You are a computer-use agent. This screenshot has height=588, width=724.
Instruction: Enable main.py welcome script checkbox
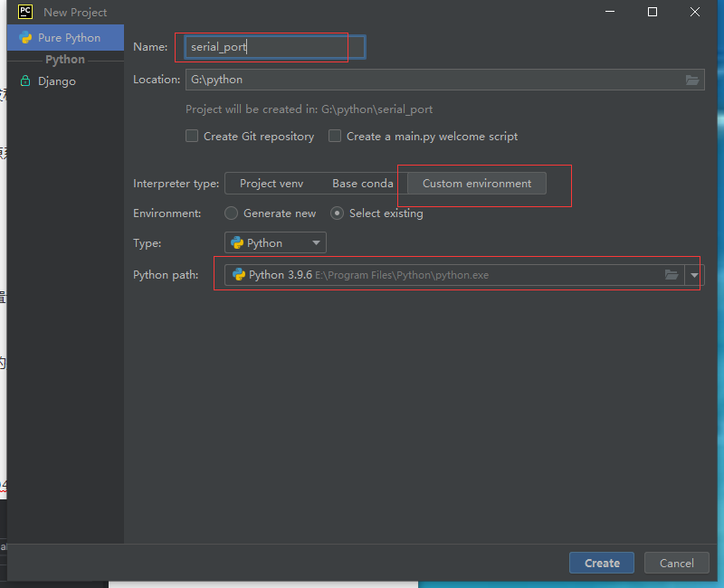click(x=335, y=137)
